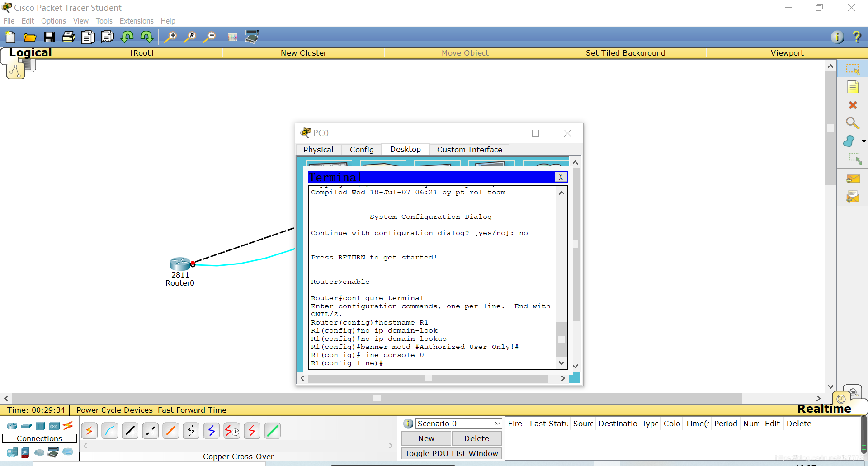Screen dimensions: 868x466
Task: Select Serial DCE cable with clock
Action: [232, 431]
